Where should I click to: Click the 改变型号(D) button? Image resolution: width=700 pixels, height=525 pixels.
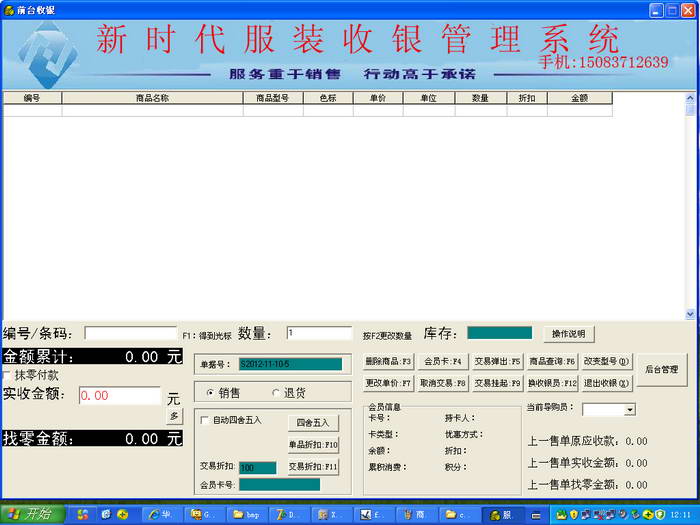[606, 361]
